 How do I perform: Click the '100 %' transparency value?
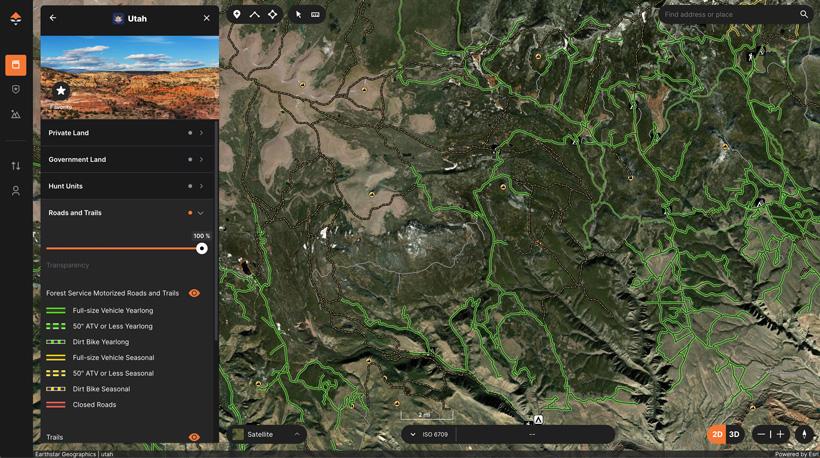201,236
